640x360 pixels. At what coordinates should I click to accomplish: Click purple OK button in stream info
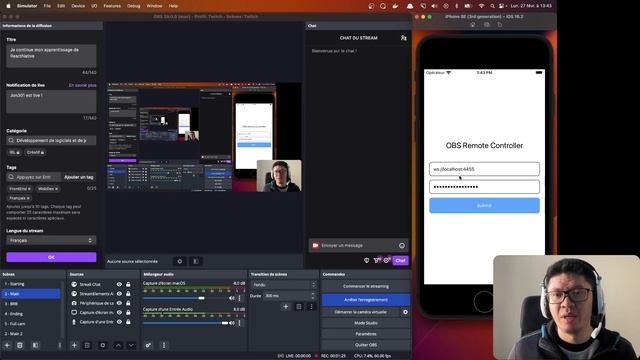(51, 257)
